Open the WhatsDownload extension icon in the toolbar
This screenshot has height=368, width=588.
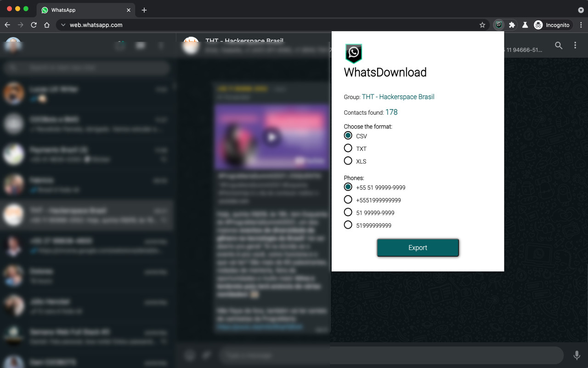click(x=498, y=25)
